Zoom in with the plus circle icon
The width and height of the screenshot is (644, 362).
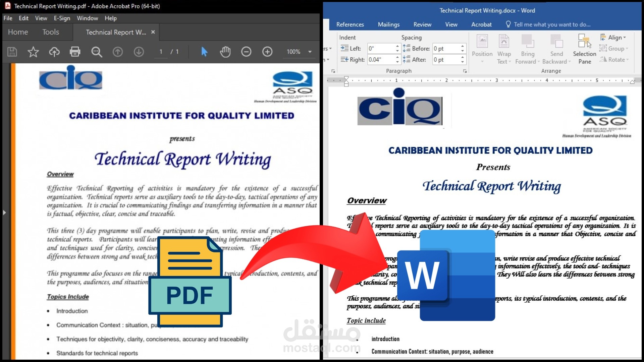point(267,52)
